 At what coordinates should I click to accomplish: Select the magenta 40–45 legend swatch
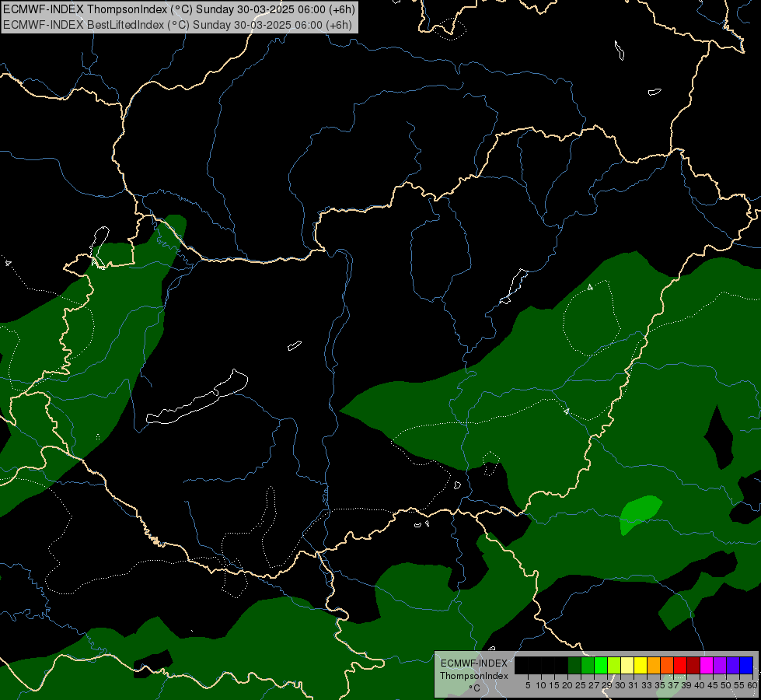coord(707,665)
